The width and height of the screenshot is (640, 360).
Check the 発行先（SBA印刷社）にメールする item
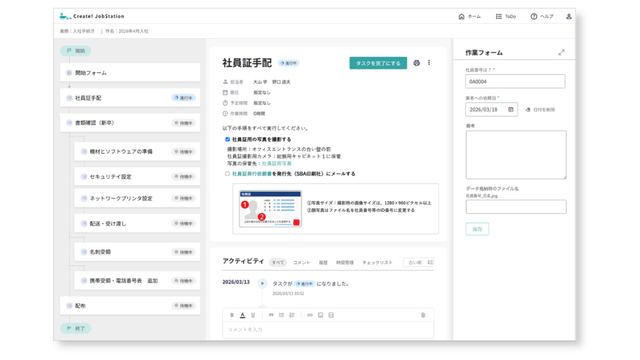click(x=227, y=173)
